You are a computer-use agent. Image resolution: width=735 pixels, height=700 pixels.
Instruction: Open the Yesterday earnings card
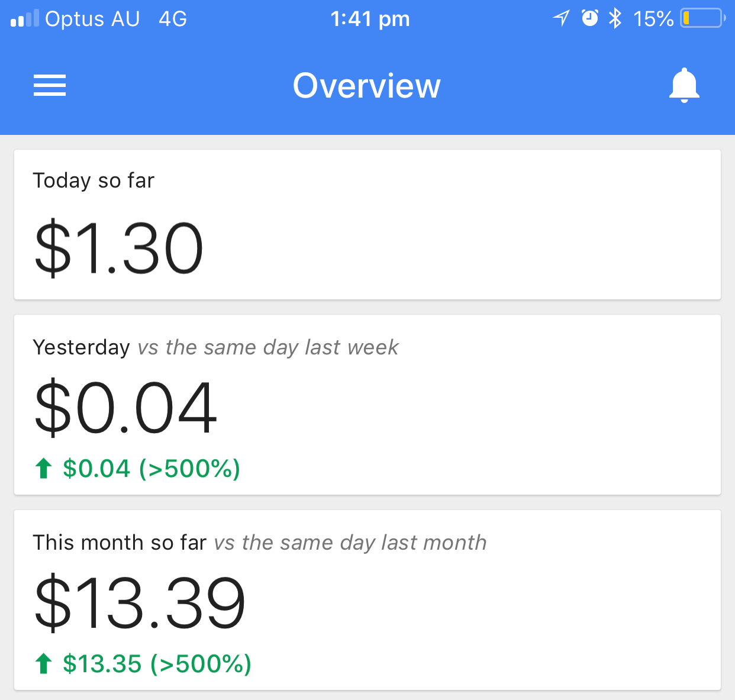click(367, 405)
